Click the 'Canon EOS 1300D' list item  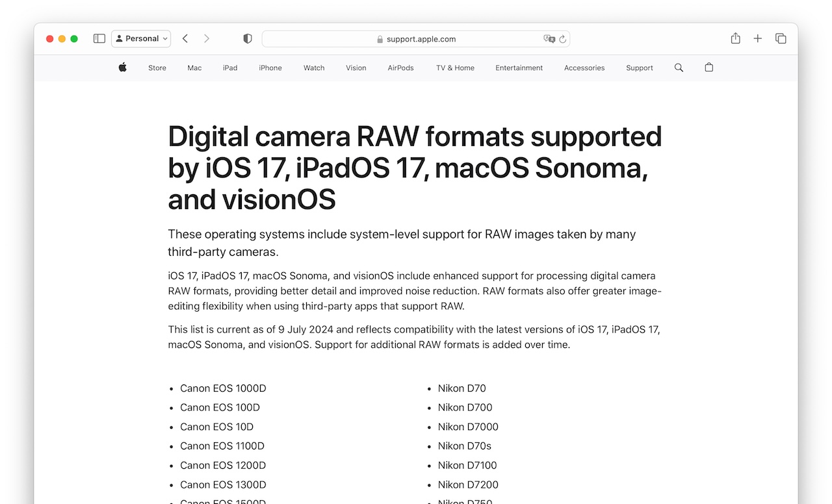click(x=223, y=485)
